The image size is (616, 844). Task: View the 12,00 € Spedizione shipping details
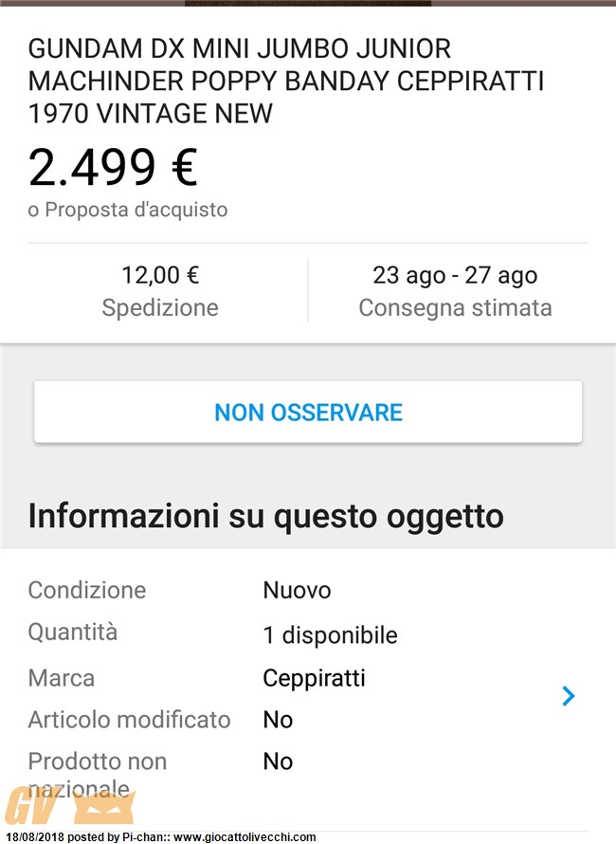(160, 291)
